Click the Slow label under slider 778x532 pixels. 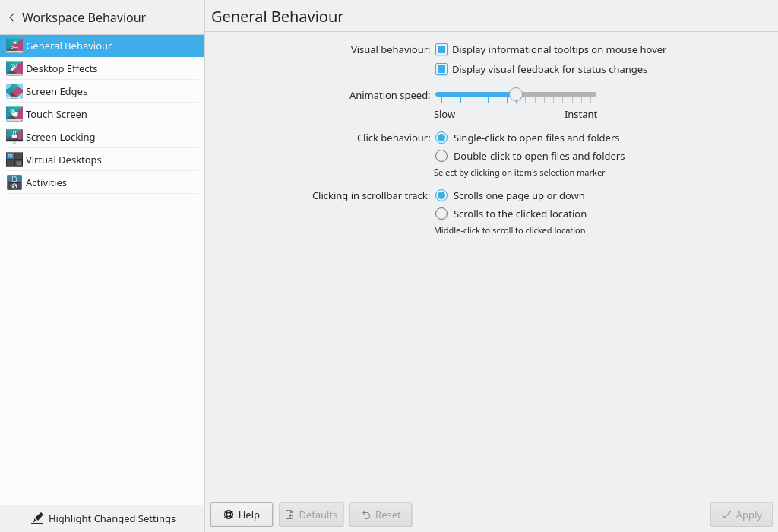[x=444, y=115]
